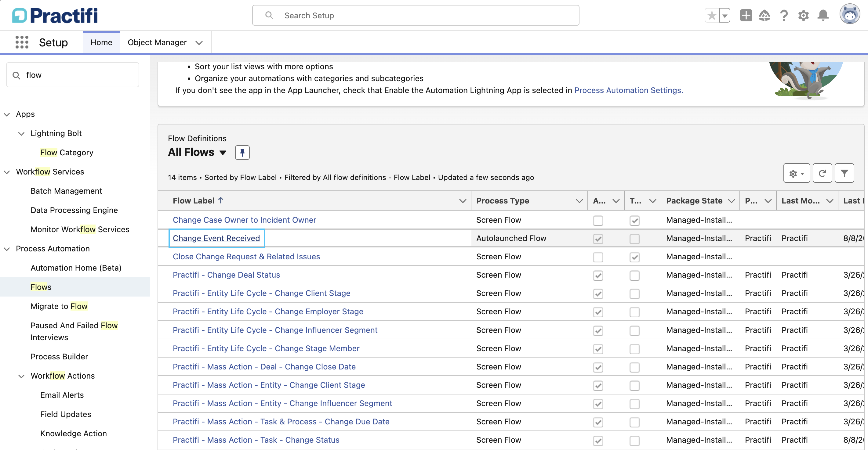The image size is (868, 450).
Task: Open the App Launcher grid icon
Action: click(x=22, y=42)
